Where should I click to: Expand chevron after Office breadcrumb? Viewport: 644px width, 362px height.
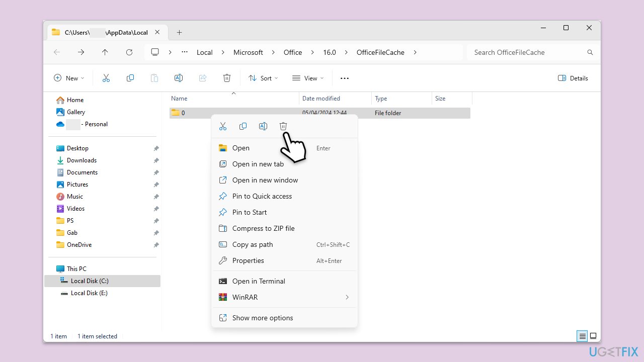coord(312,52)
